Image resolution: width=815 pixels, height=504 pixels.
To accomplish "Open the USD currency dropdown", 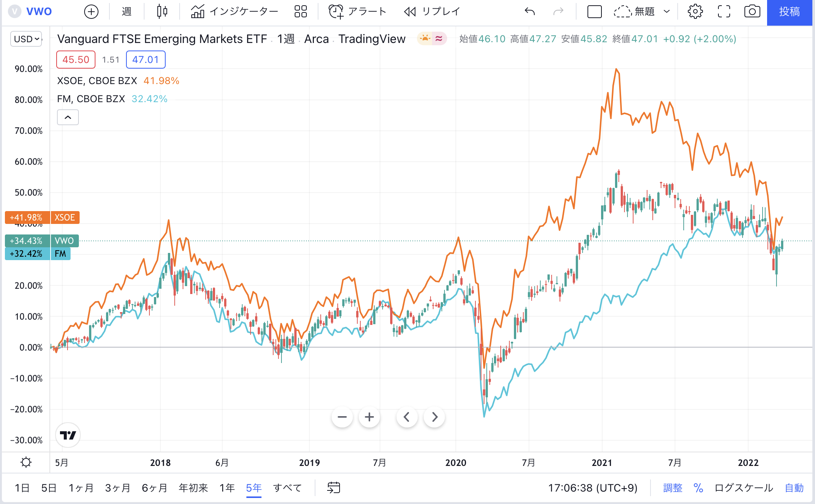I will point(26,39).
